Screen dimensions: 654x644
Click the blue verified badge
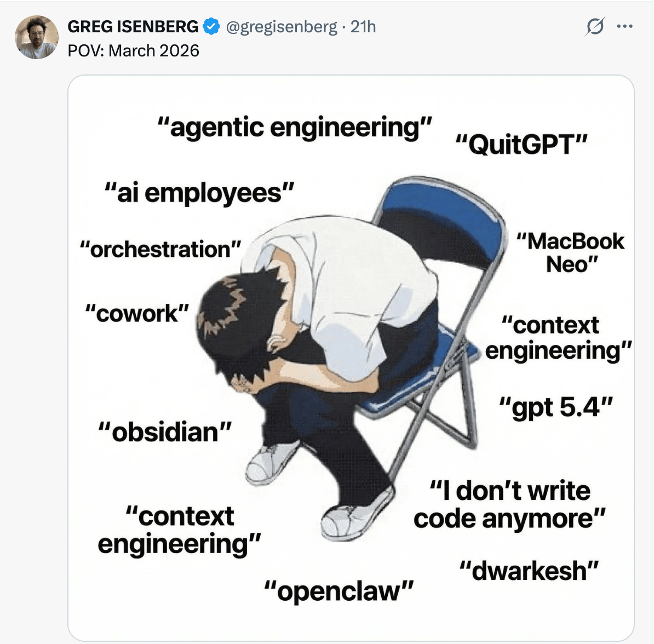click(211, 26)
